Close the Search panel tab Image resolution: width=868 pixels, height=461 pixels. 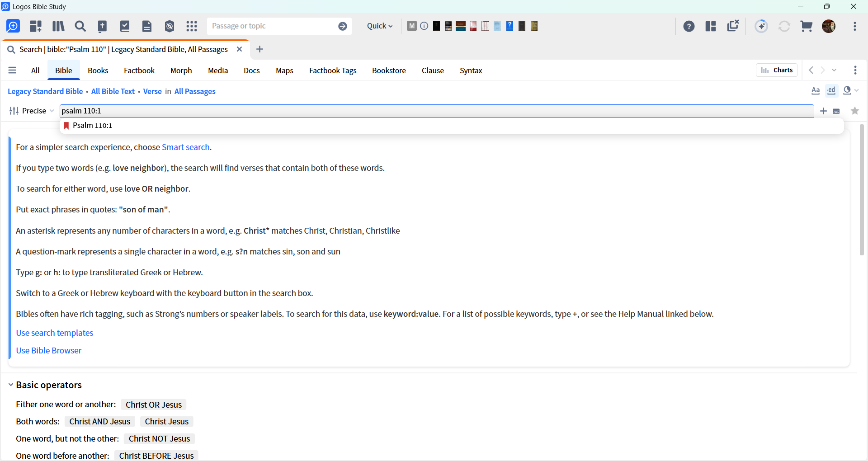click(240, 49)
